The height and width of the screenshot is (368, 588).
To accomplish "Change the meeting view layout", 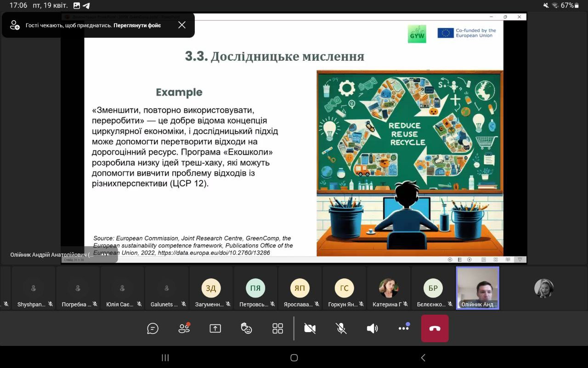I will click(277, 328).
